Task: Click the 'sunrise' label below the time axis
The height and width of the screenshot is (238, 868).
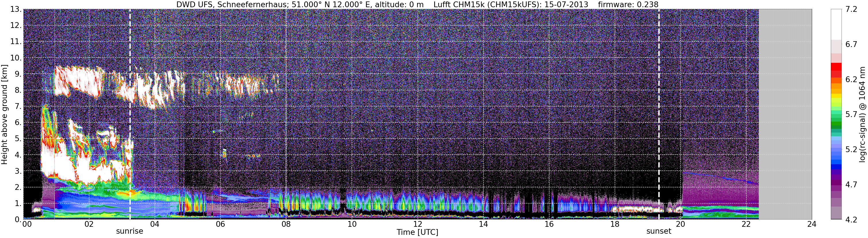Action: coord(129,231)
